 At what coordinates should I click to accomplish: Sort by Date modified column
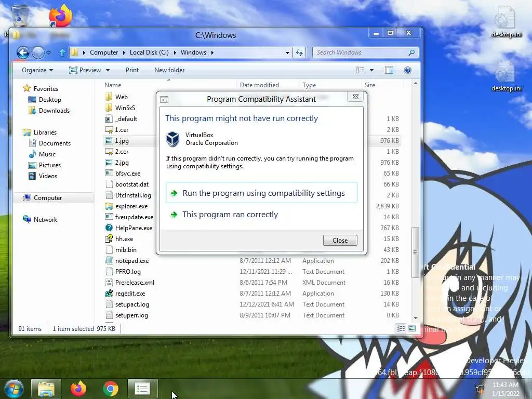point(259,85)
